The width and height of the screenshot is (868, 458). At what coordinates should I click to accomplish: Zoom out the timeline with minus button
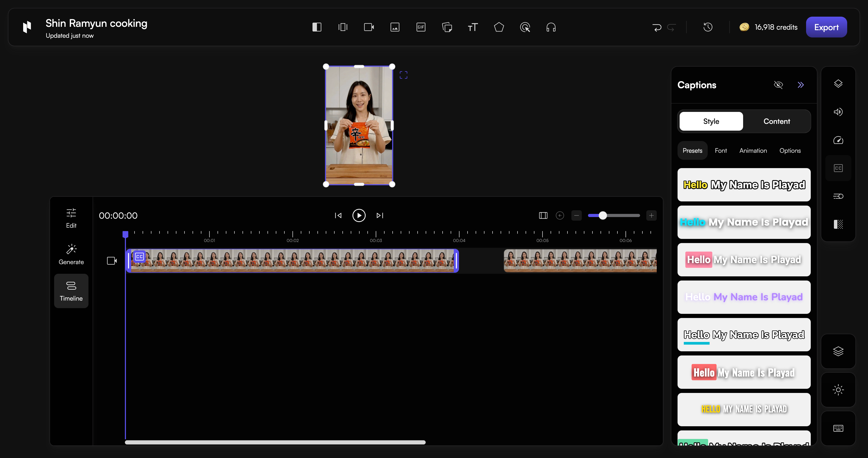[x=577, y=215]
